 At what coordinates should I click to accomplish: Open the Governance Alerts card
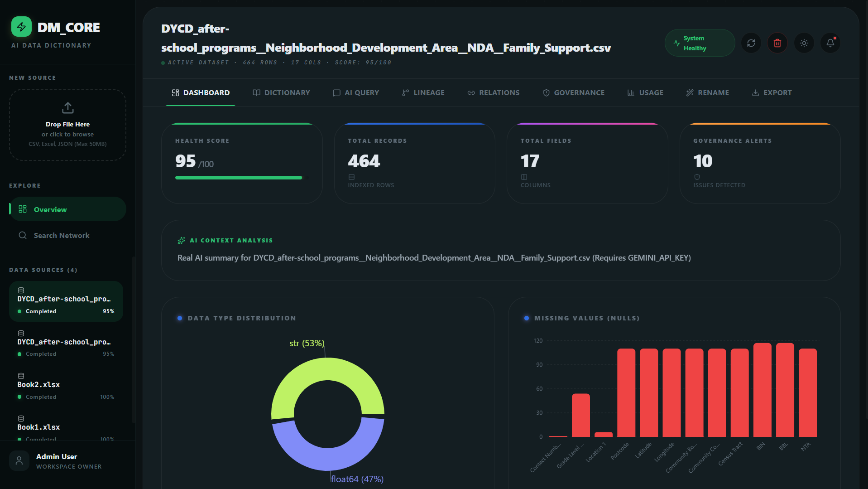[760, 163]
